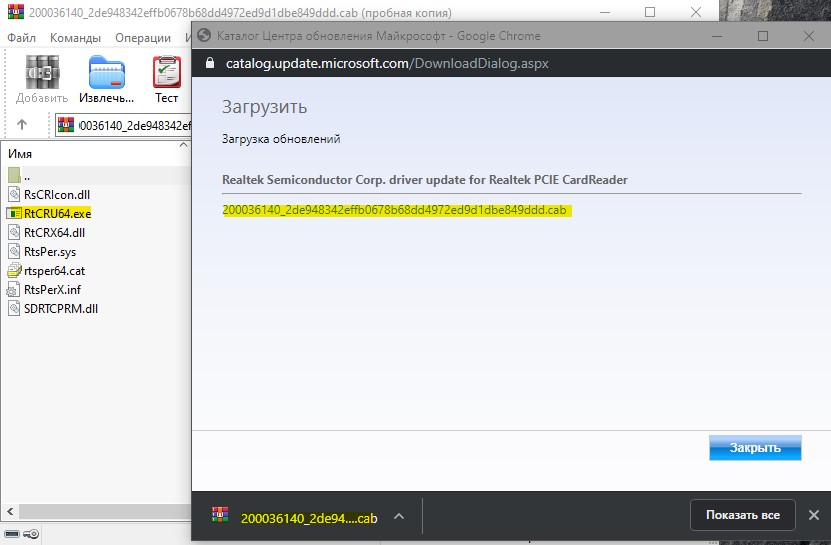This screenshot has width=831, height=545.
Task: Click the lock icon in Chrome address bar
Action: tap(210, 63)
